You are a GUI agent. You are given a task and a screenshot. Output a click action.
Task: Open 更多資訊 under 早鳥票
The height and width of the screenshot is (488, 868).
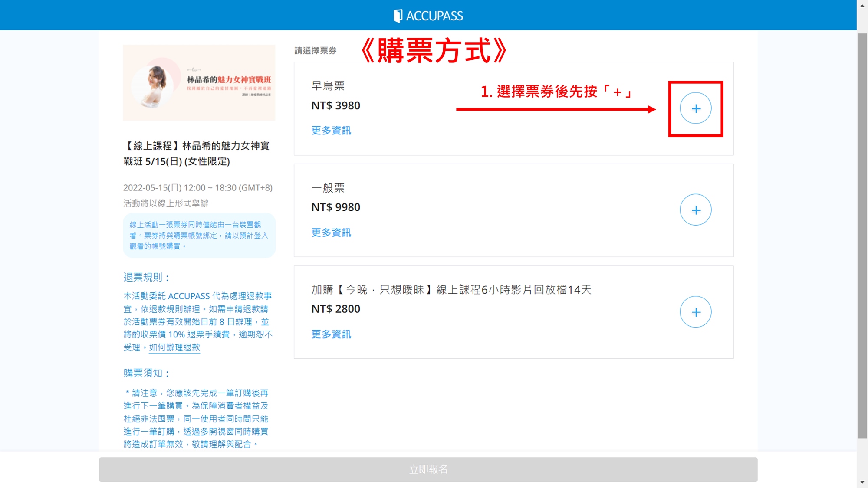[x=331, y=131]
